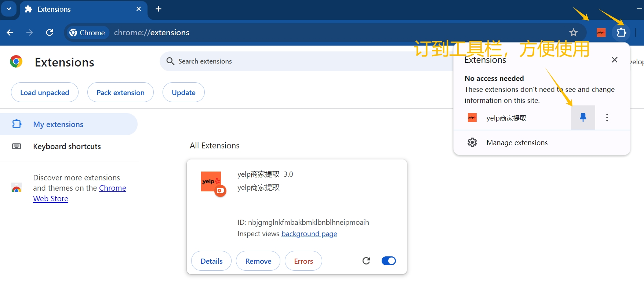Viewport: 644px width, 281px height.
Task: Reload the page from the toolbar
Action: click(x=50, y=33)
